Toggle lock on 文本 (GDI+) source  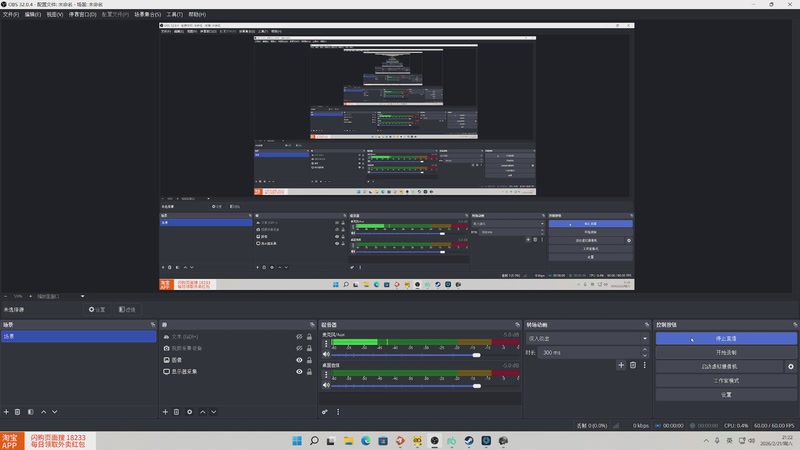tap(309, 337)
